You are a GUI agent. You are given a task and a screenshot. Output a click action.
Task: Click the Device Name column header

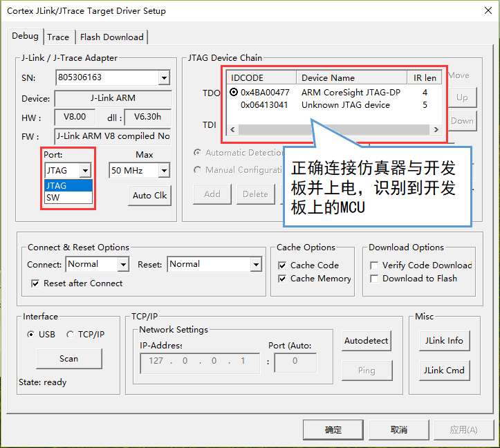[351, 77]
